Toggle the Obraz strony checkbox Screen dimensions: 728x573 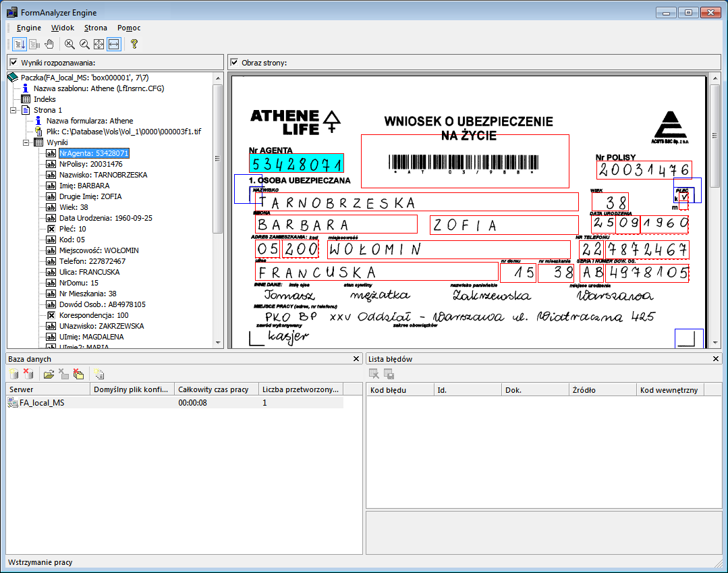[233, 63]
